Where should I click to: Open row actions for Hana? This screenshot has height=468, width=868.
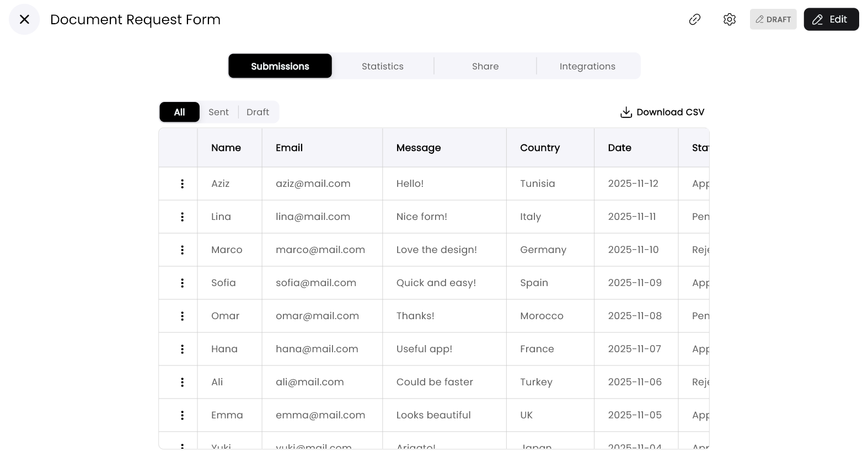tap(182, 349)
